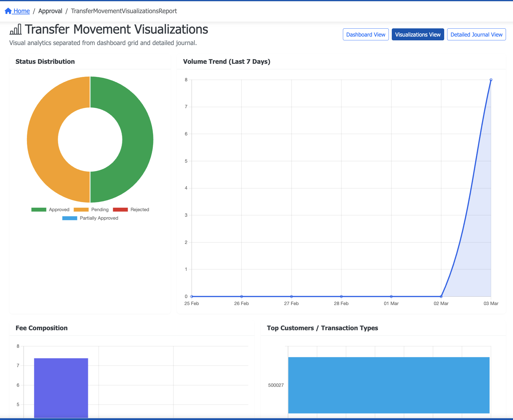
Task: Click the bar chart icon beside page title
Action: pos(16,30)
